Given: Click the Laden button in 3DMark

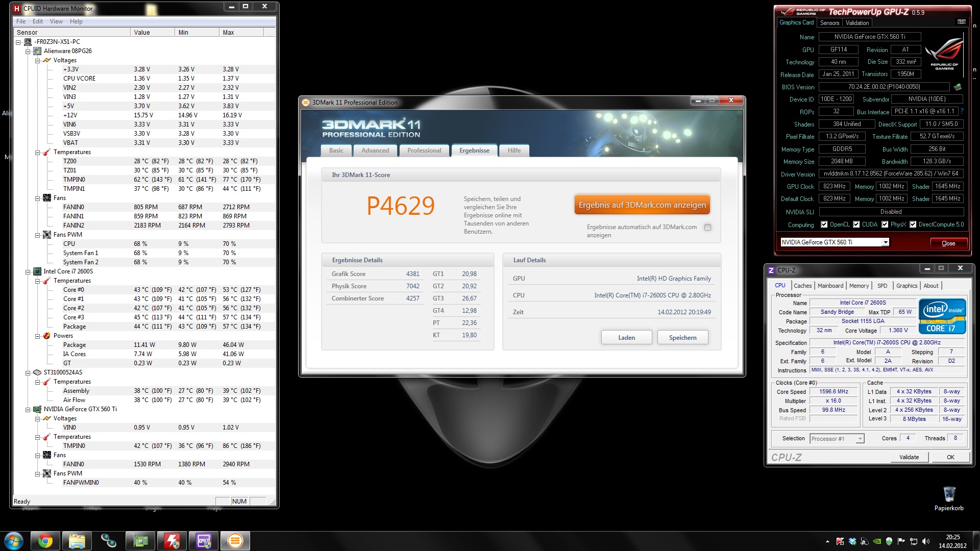Looking at the screenshot, I should [627, 338].
